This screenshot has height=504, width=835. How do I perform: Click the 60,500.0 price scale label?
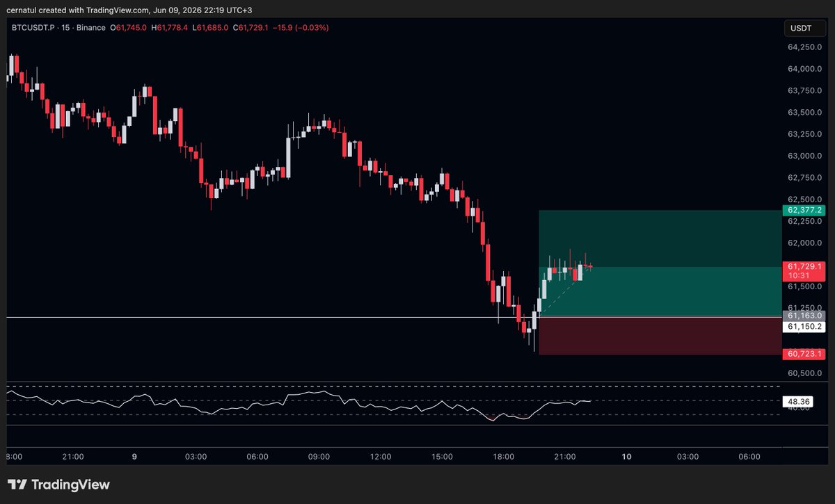pos(804,373)
